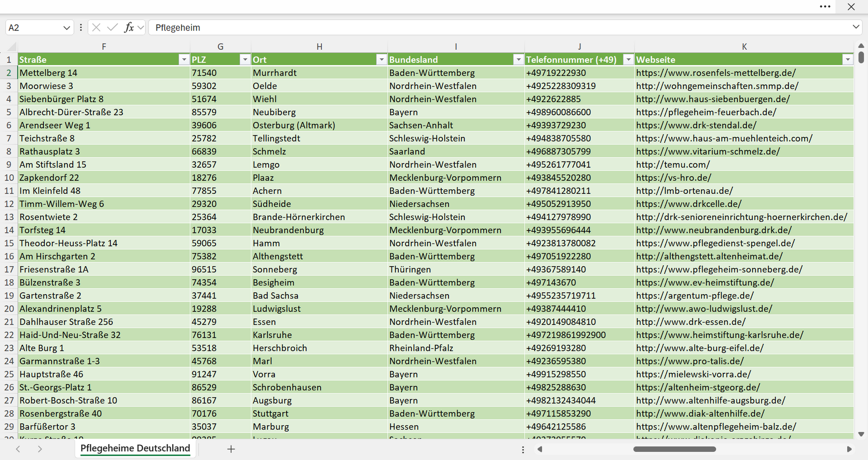Open the http://temu.com/ link
The width and height of the screenshot is (868, 460).
click(673, 164)
